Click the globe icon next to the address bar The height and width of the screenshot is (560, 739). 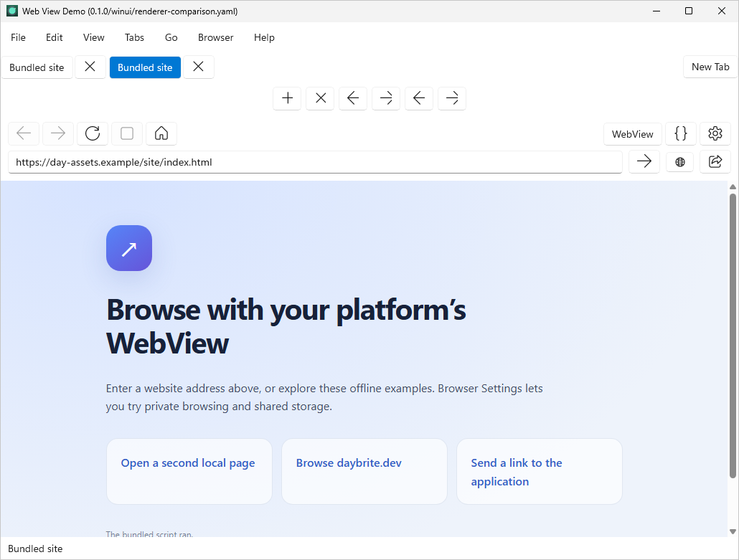(x=679, y=162)
